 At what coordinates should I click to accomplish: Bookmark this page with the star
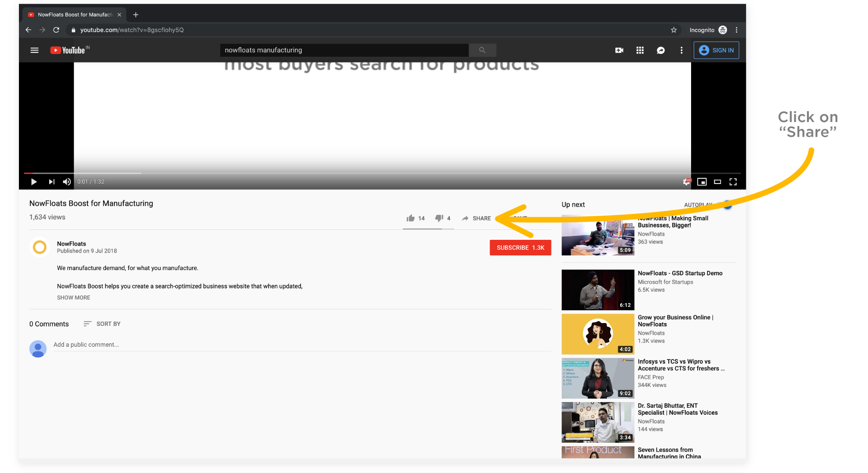pyautogui.click(x=674, y=30)
